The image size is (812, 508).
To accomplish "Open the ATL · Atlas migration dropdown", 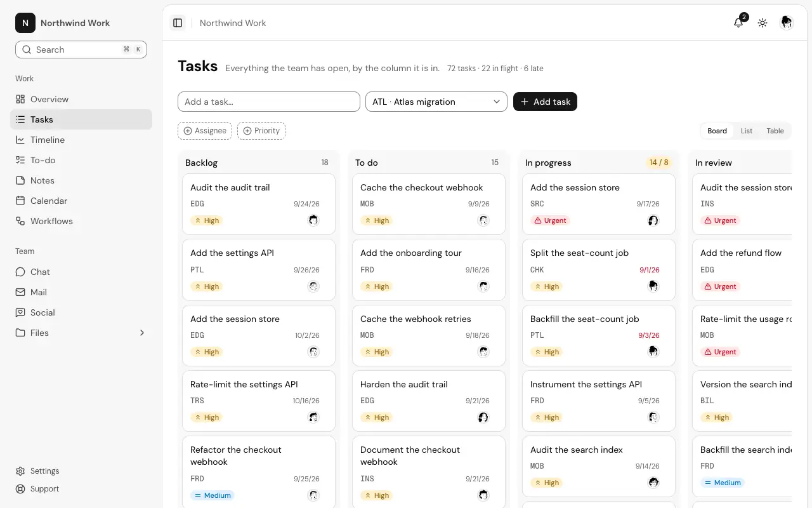I will [436, 102].
